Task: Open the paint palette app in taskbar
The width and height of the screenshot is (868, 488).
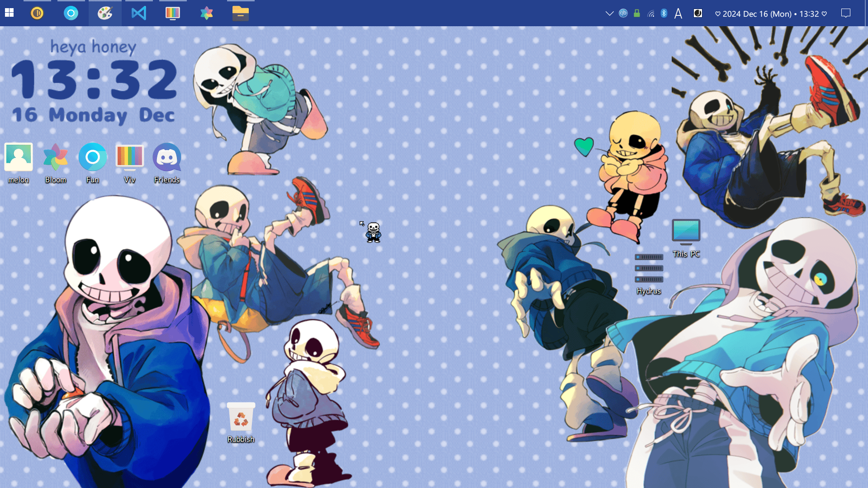Action: [x=105, y=13]
